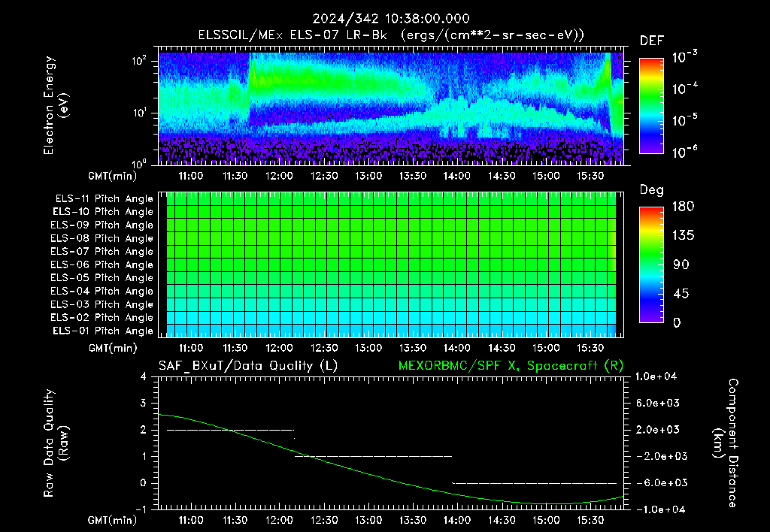Click the white data quality segment at level 0
This screenshot has height=532, width=770.
pos(535,483)
